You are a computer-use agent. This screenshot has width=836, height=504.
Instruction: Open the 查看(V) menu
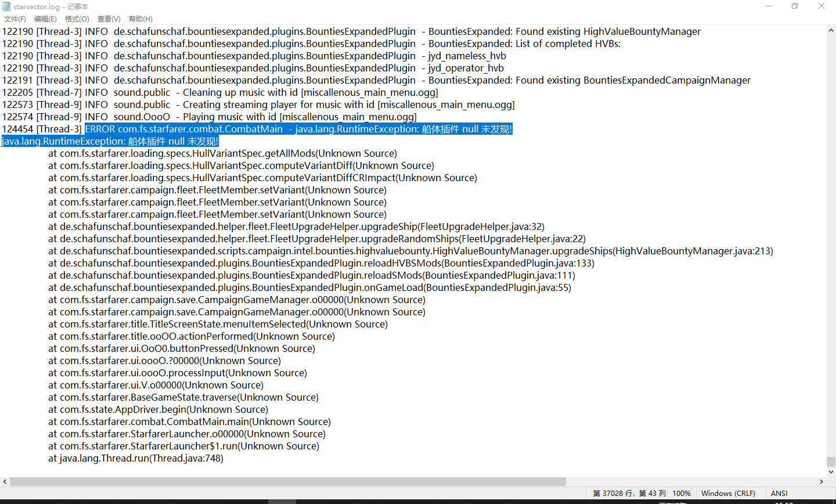(109, 19)
